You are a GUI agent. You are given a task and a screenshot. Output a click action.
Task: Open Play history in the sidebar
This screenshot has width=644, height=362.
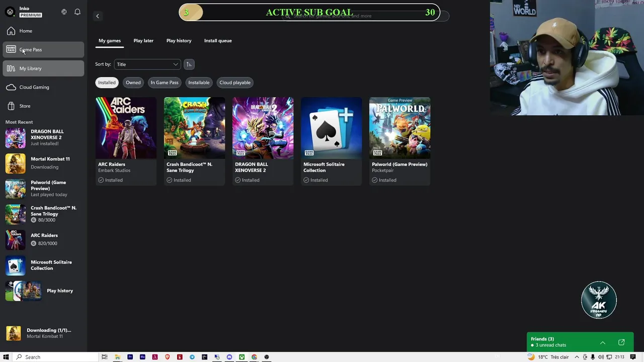43,291
